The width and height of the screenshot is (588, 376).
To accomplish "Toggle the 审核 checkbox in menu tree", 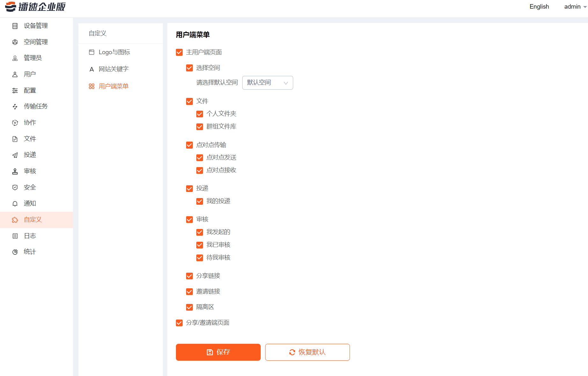I will [x=189, y=220].
